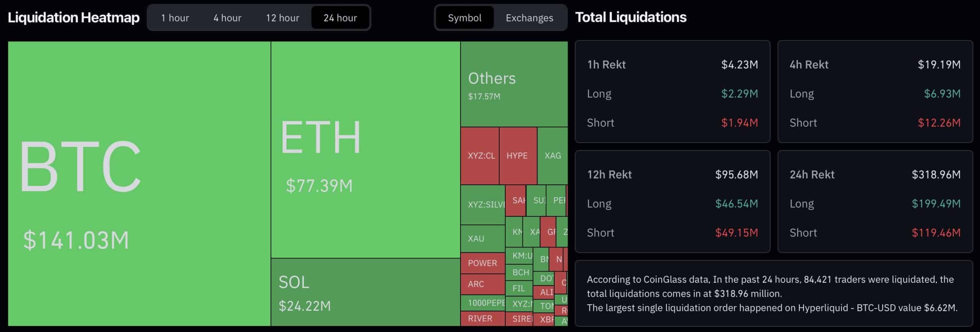Click the ETH $77.39M tile
The image size is (980, 332).
point(365,149)
